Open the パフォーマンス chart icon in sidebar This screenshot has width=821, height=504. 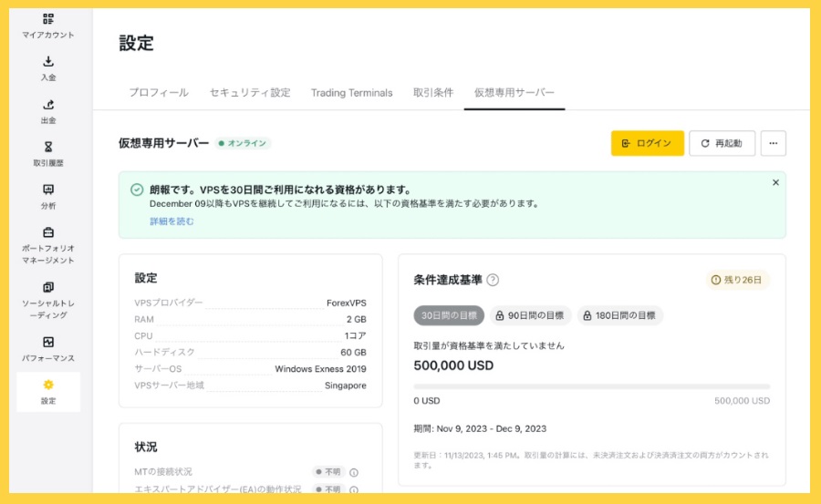click(48, 342)
